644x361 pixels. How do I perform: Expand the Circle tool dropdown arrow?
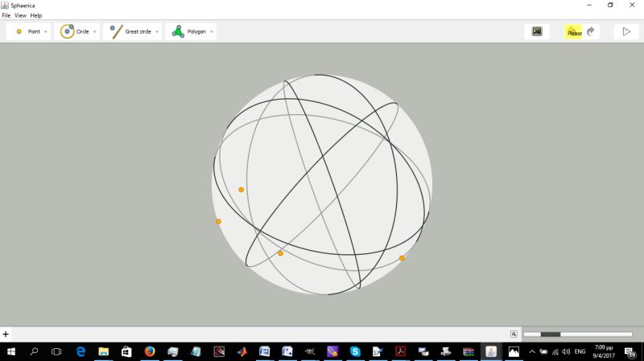tap(94, 32)
